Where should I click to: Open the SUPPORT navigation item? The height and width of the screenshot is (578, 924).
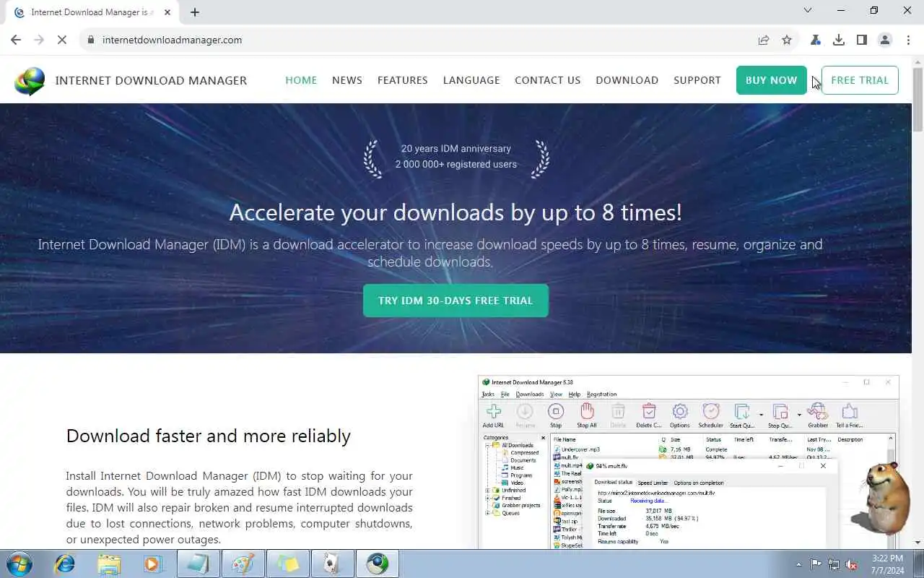click(697, 80)
